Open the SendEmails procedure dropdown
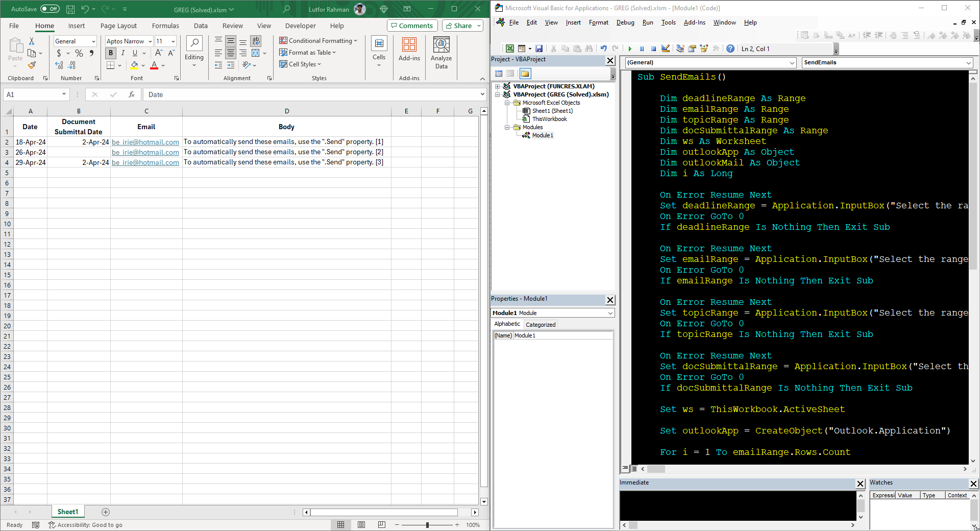 pyautogui.click(x=968, y=62)
